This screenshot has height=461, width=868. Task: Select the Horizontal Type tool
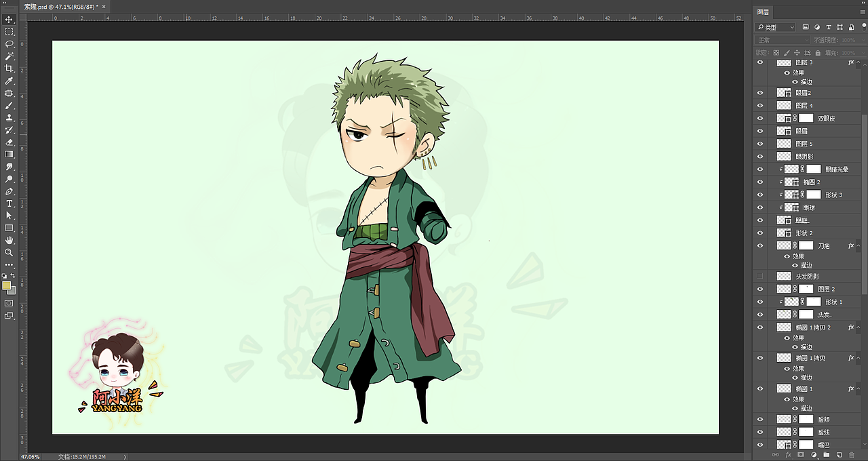[9, 203]
